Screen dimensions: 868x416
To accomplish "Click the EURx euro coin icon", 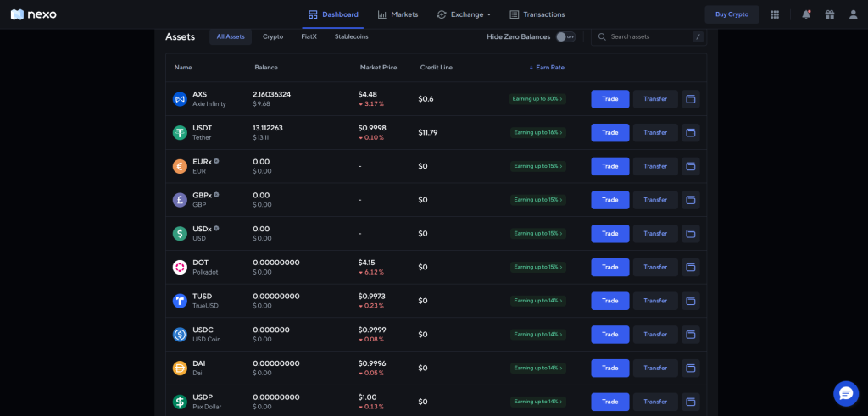I will pyautogui.click(x=180, y=166).
